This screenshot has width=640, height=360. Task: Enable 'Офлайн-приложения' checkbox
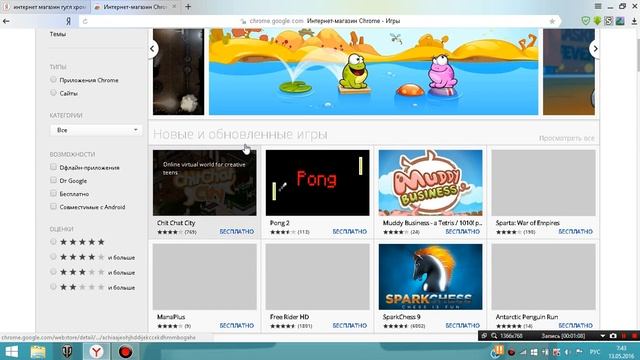[x=53, y=167]
